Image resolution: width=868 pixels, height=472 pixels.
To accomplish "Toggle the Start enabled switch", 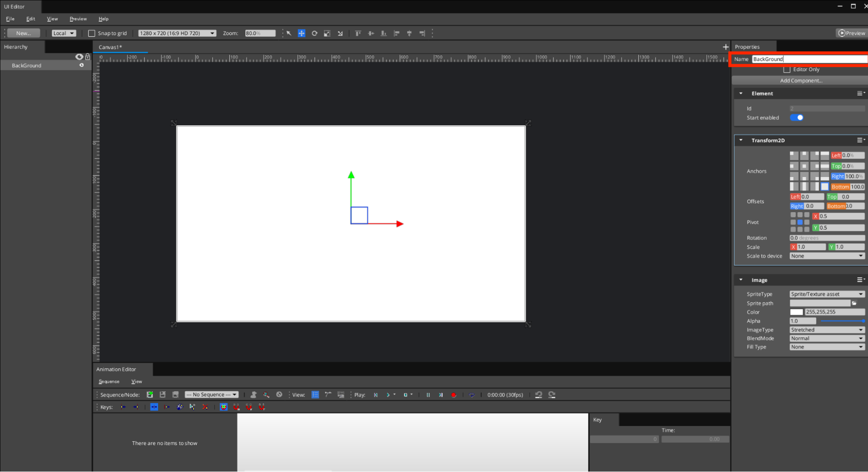I will tap(797, 118).
